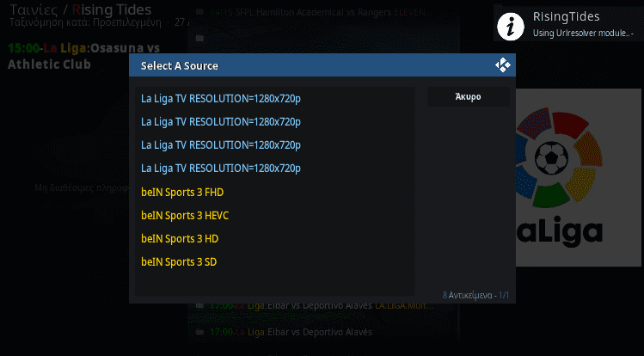Screen dimensions: 644x356
Task: Pick the beIN Sports 3 SD source
Action: tap(274, 262)
